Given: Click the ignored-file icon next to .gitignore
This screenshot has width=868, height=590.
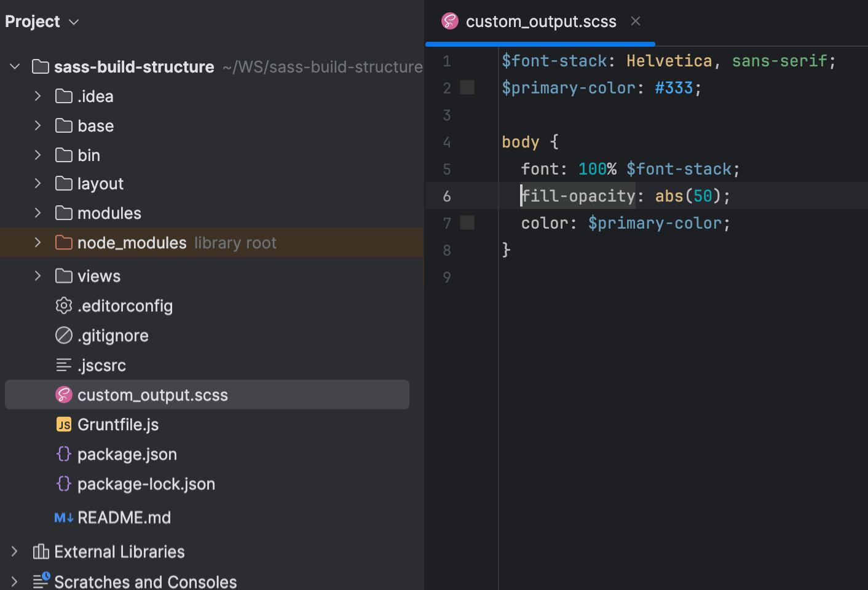Looking at the screenshot, I should pyautogui.click(x=64, y=335).
